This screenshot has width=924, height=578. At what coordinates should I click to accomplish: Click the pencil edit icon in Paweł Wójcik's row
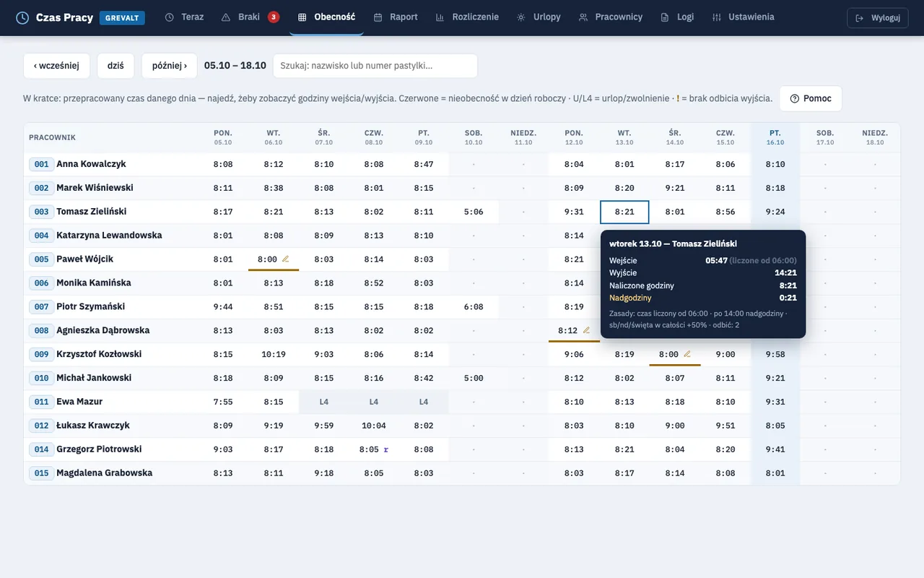click(285, 259)
